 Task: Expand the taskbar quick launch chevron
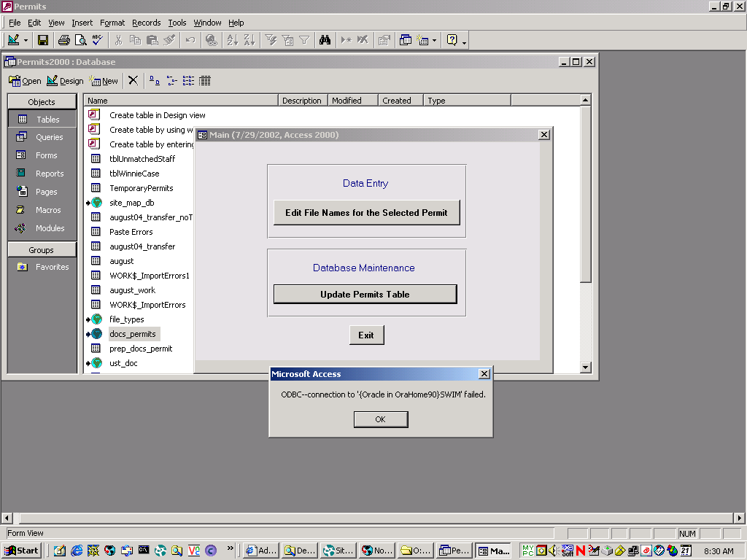(x=231, y=548)
